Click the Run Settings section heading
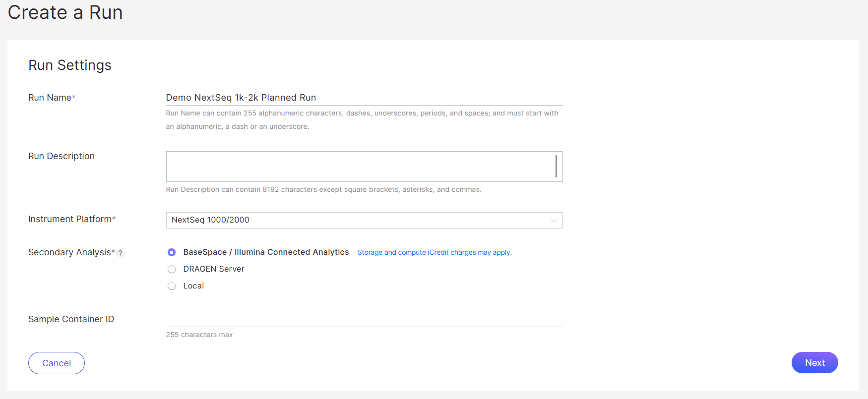This screenshot has width=868, height=399. (69, 65)
